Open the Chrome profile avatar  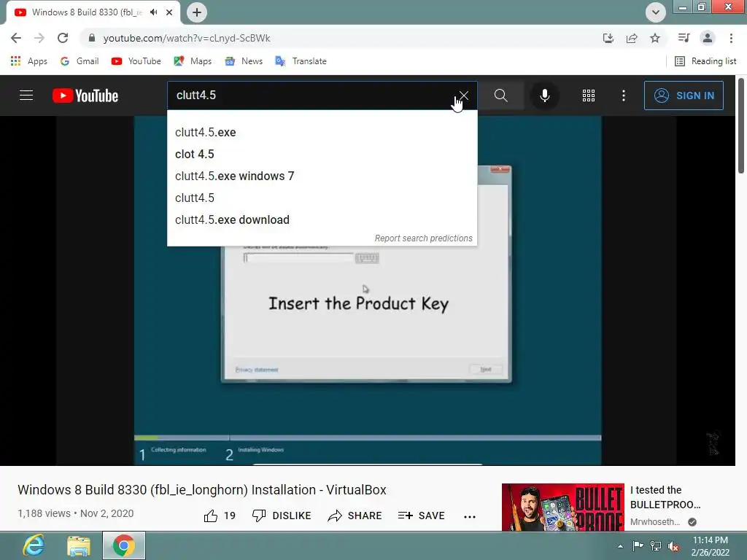click(x=708, y=38)
